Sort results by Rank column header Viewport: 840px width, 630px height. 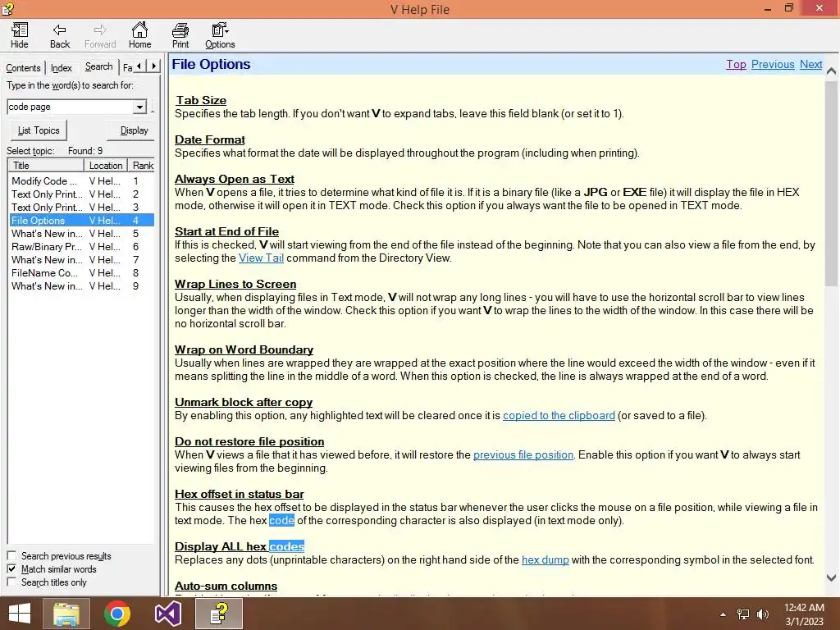[143, 166]
